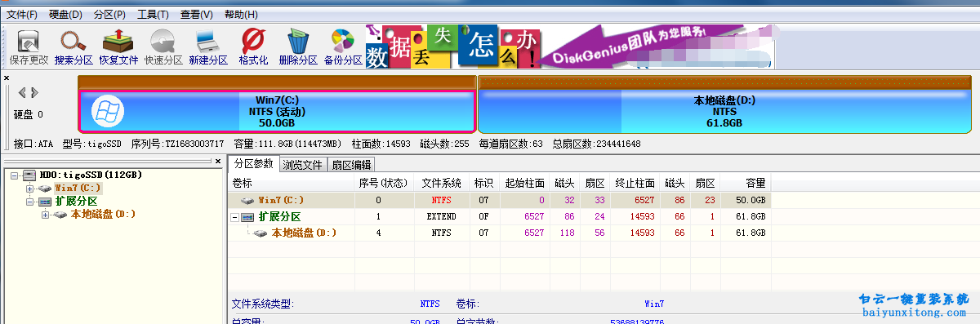Click the partition icon next to Win7(C:) in the table
This screenshot has height=324, width=980.
click(247, 200)
